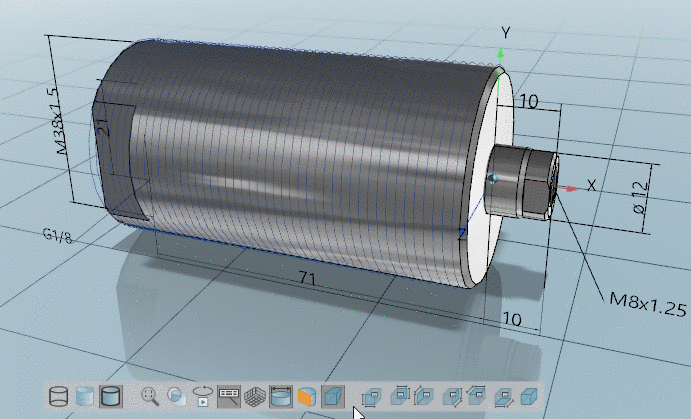Image resolution: width=691 pixels, height=419 pixels.
Task: Click the M8x1.25 thread annotation
Action: coord(648,304)
